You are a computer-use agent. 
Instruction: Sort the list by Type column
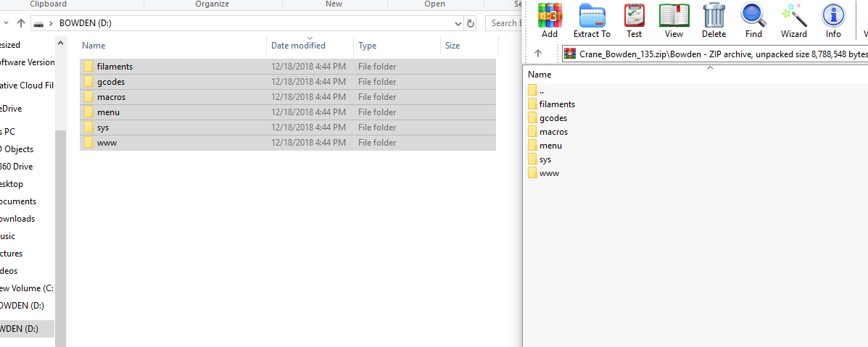pos(368,46)
